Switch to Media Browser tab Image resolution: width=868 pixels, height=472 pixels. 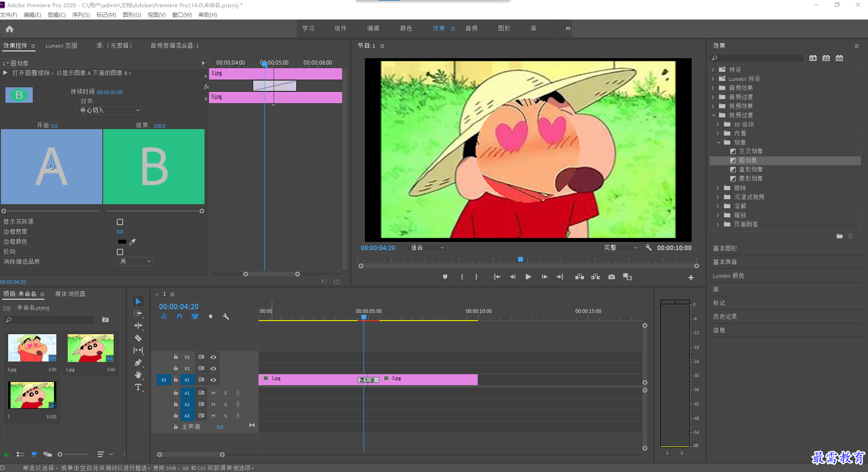(70, 294)
